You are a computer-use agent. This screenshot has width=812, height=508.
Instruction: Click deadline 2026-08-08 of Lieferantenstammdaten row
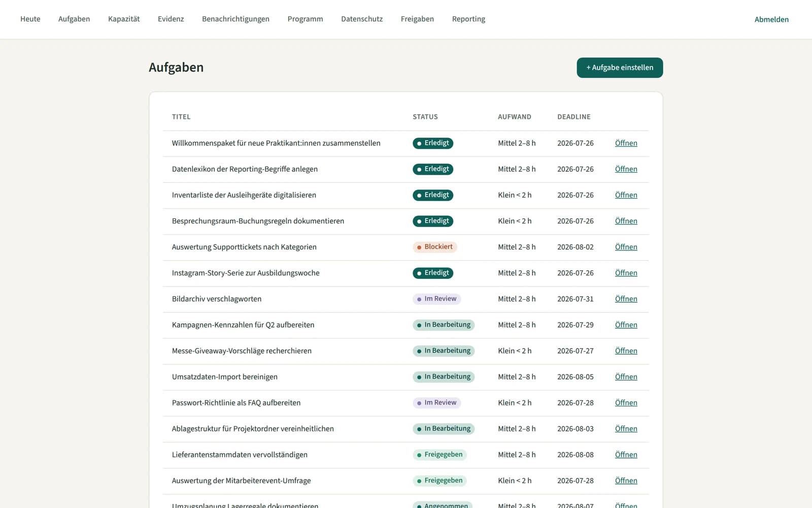tap(576, 455)
